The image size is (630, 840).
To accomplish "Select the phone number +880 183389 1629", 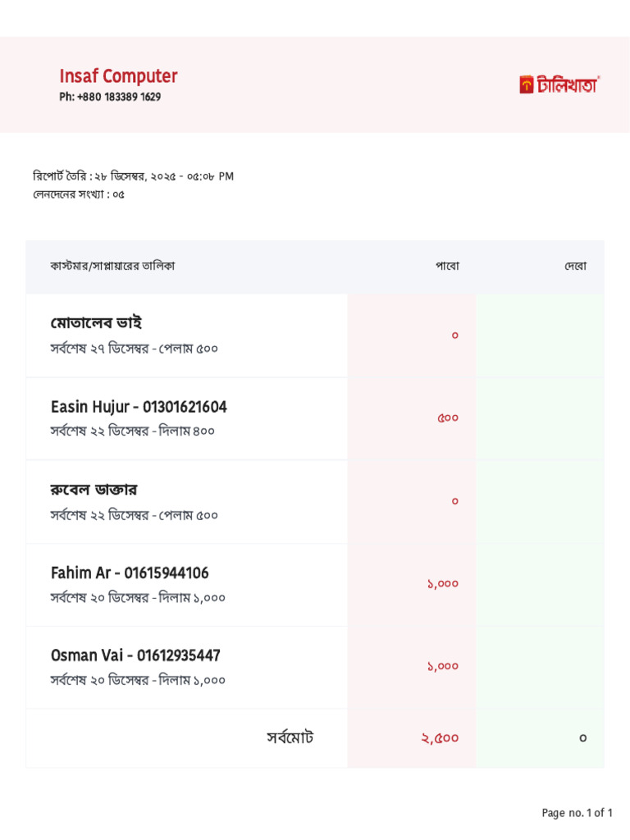I will tap(110, 97).
